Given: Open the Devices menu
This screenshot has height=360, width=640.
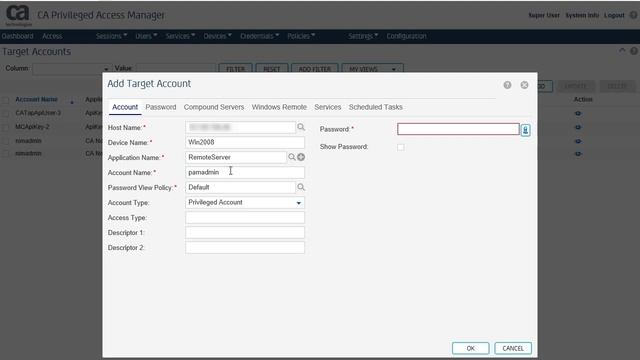Looking at the screenshot, I should tap(217, 36).
